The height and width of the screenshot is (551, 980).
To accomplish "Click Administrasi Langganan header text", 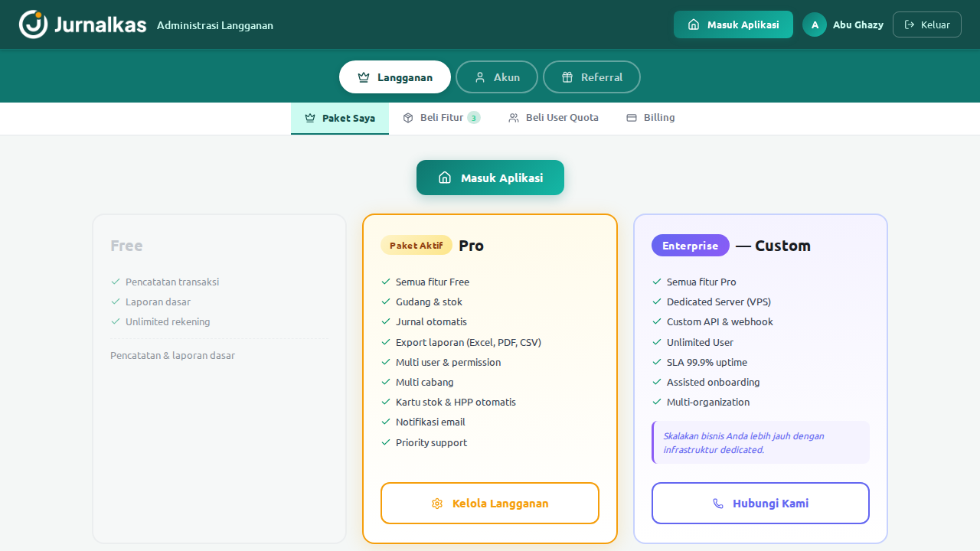I will 215,25.
